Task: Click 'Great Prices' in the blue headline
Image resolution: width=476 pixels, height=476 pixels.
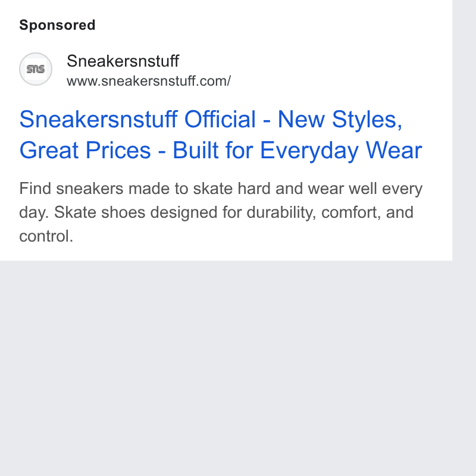Action: (x=85, y=150)
